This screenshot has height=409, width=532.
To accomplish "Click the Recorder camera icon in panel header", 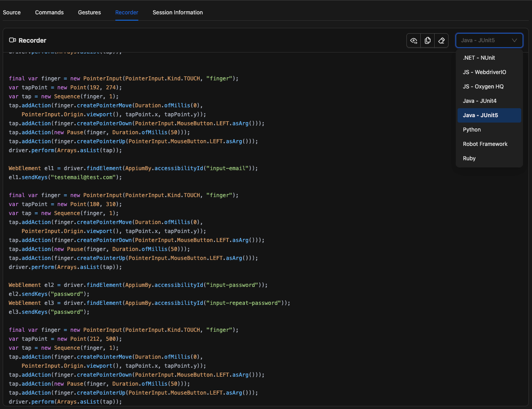I will pyautogui.click(x=13, y=40).
